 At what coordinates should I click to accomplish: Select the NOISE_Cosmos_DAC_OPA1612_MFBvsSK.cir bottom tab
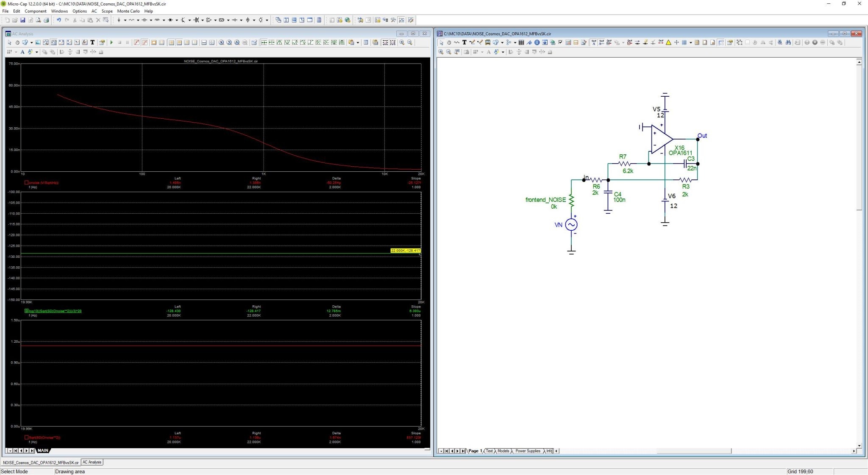point(41,463)
